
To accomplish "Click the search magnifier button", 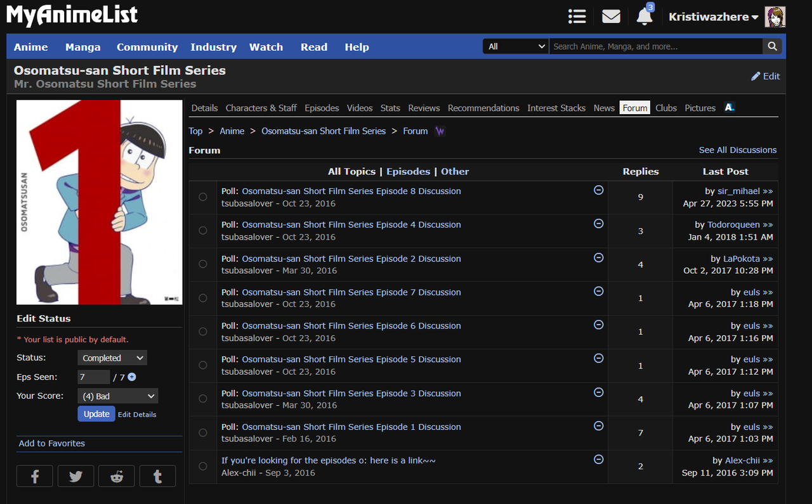I will coord(772,46).
